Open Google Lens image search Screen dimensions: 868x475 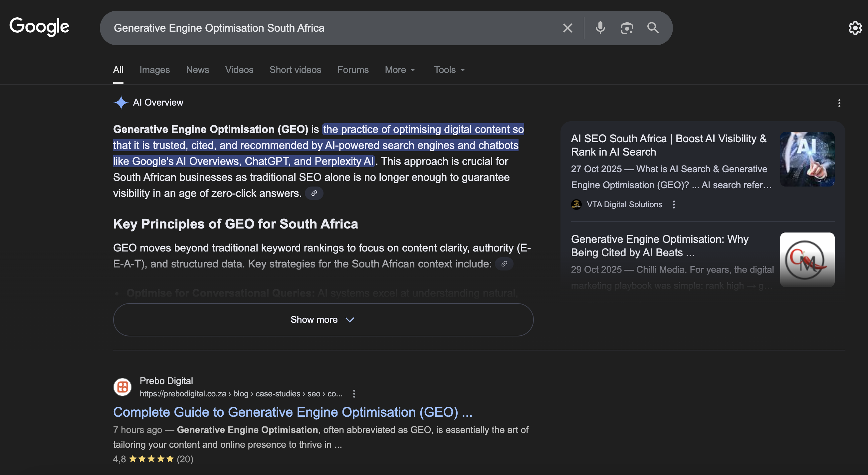626,28
